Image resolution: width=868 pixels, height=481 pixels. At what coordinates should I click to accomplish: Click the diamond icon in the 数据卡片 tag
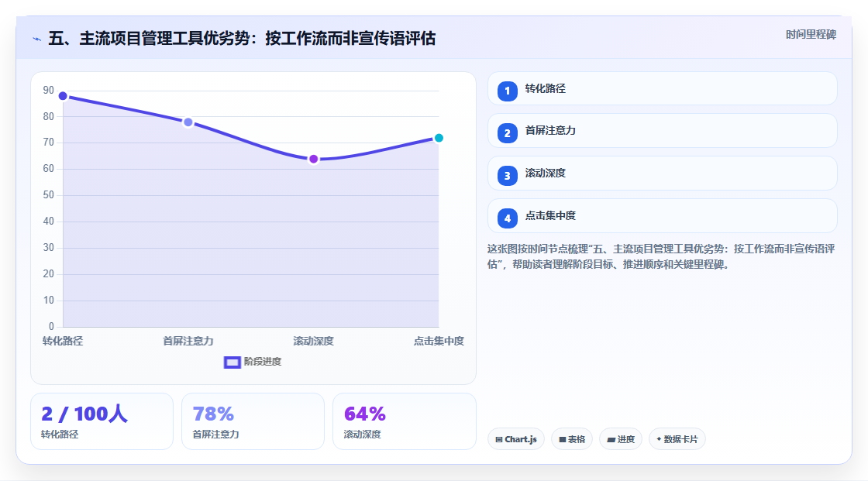tap(659, 439)
